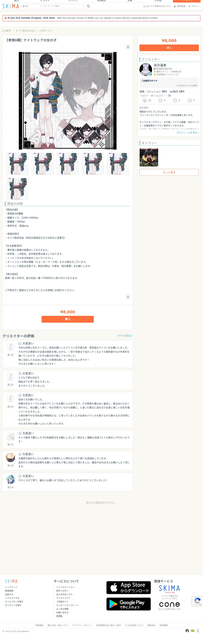203x644 pixels.
Task: Open the footer 初めての方へ link
Action: pos(62,591)
